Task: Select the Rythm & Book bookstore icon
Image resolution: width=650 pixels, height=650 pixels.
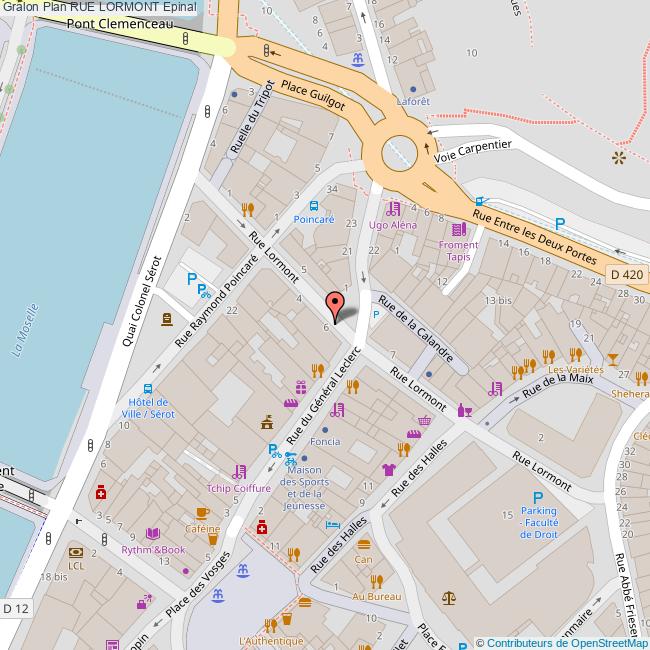Action: pos(153,534)
